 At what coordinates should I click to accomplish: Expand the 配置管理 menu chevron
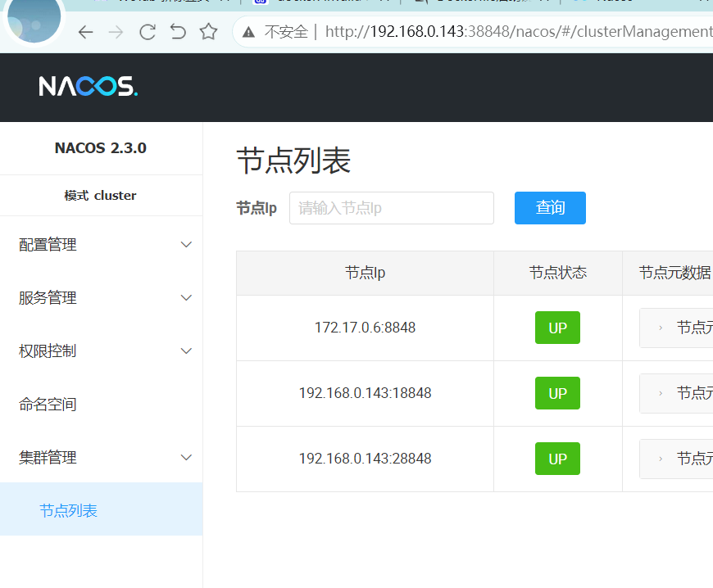tap(186, 245)
